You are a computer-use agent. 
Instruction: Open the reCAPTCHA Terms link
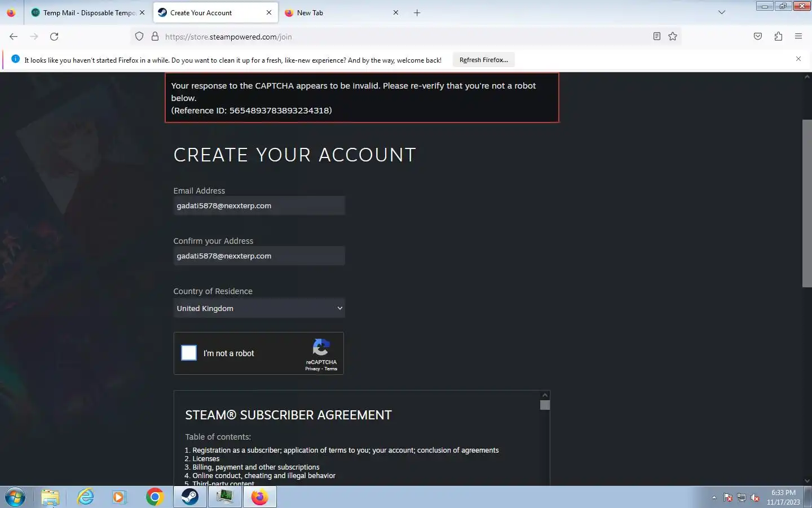tap(331, 369)
